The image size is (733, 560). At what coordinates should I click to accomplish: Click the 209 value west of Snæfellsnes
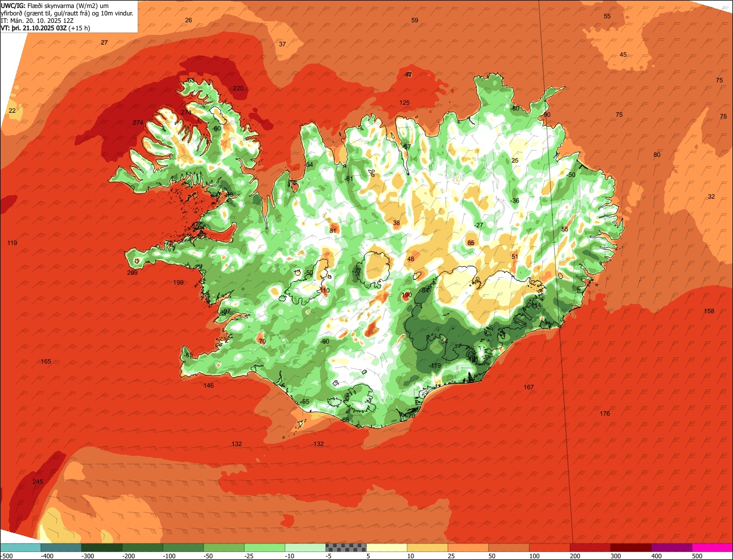[132, 273]
